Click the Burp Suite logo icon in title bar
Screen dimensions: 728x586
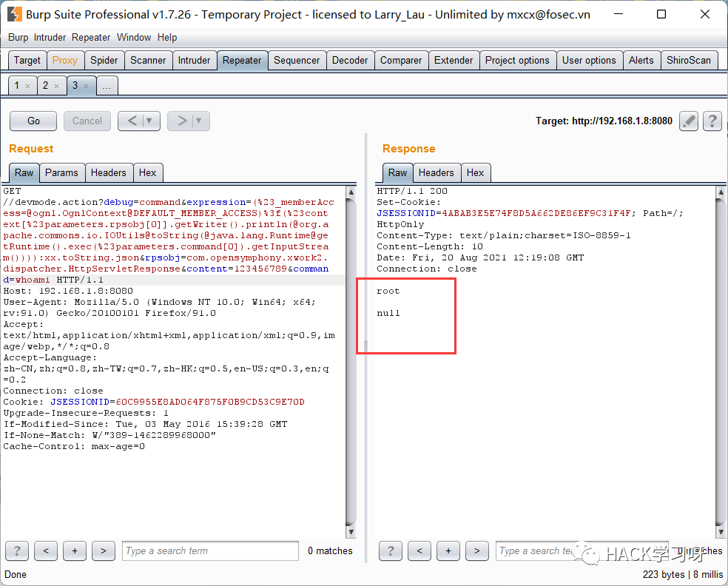[14, 14]
